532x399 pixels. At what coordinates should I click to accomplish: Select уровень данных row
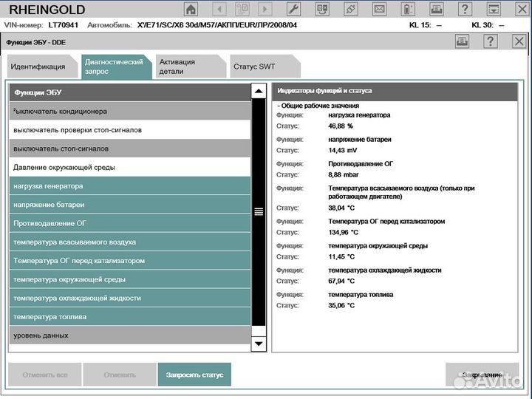[x=130, y=335]
